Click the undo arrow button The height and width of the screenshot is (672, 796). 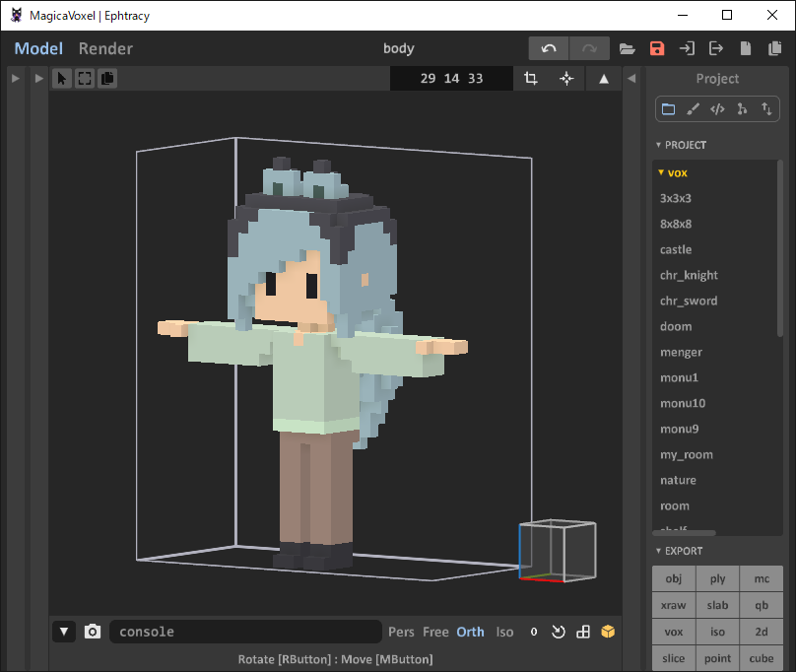pyautogui.click(x=549, y=48)
